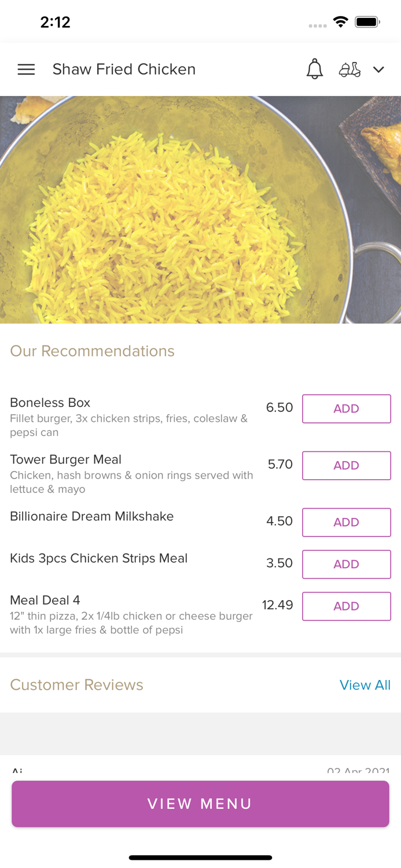The image size is (401, 868).
Task: Add the Tower Burger Meal
Action: click(346, 465)
